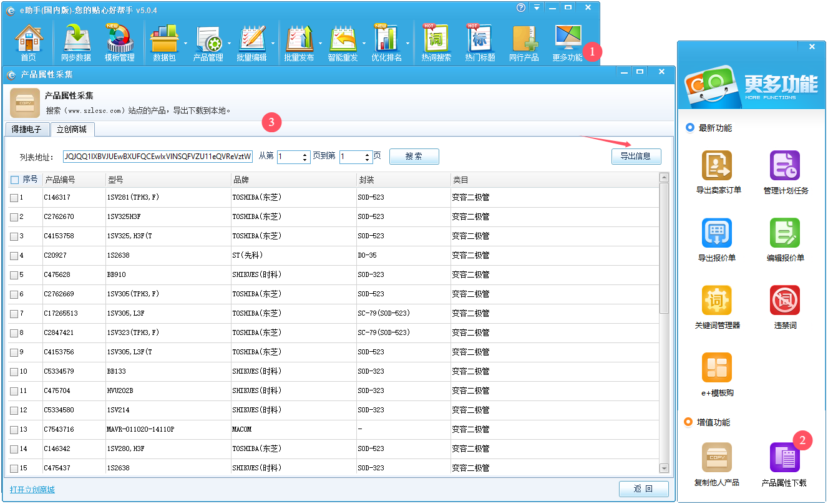828x504 pixels.
Task: Check the row 10 checkbox for C5334579
Action: point(14,372)
